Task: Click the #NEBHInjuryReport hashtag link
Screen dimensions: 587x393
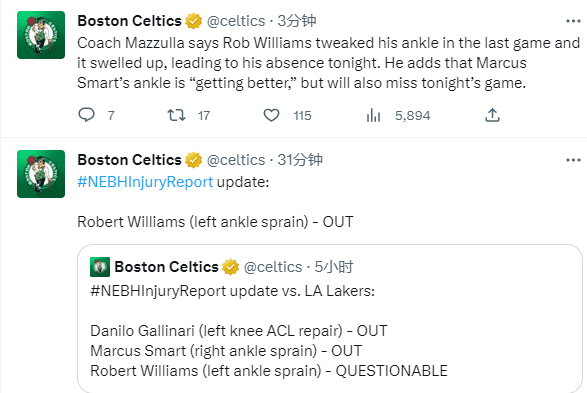Action: tap(145, 182)
